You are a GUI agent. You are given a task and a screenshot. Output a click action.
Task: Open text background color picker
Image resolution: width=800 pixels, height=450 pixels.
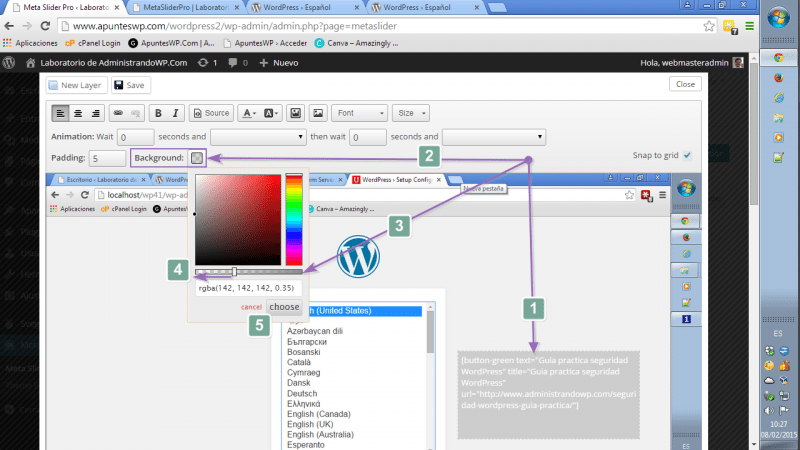click(x=271, y=113)
